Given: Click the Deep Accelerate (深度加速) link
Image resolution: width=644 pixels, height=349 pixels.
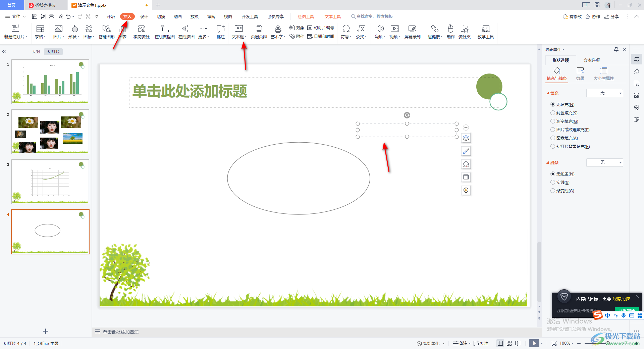Looking at the screenshot, I should click(x=621, y=299).
